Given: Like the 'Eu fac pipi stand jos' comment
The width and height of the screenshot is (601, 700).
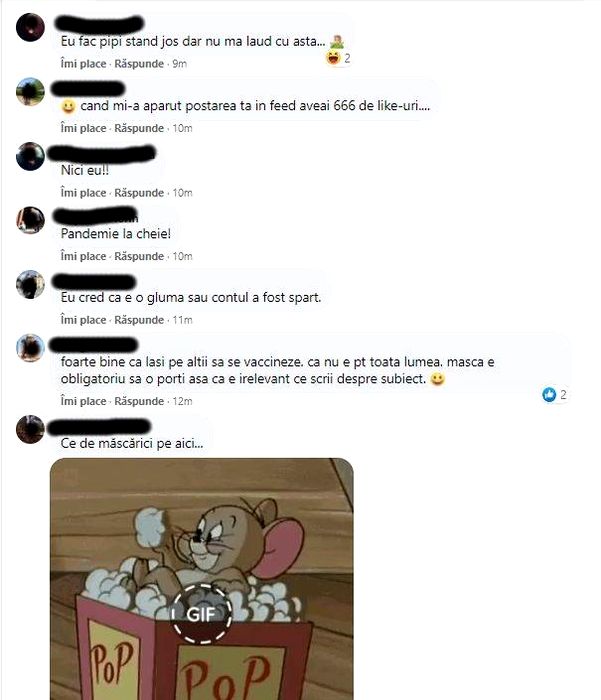Looking at the screenshot, I should click(x=83, y=64).
